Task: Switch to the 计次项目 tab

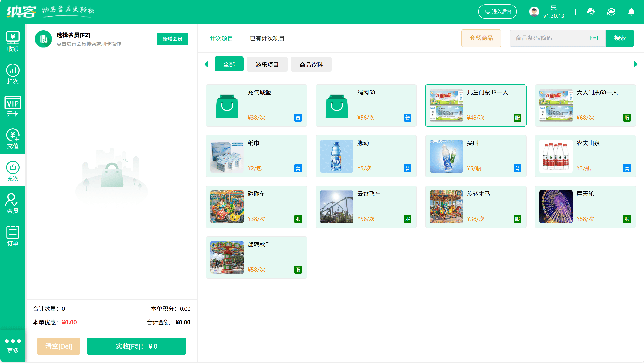Action: pos(222,38)
